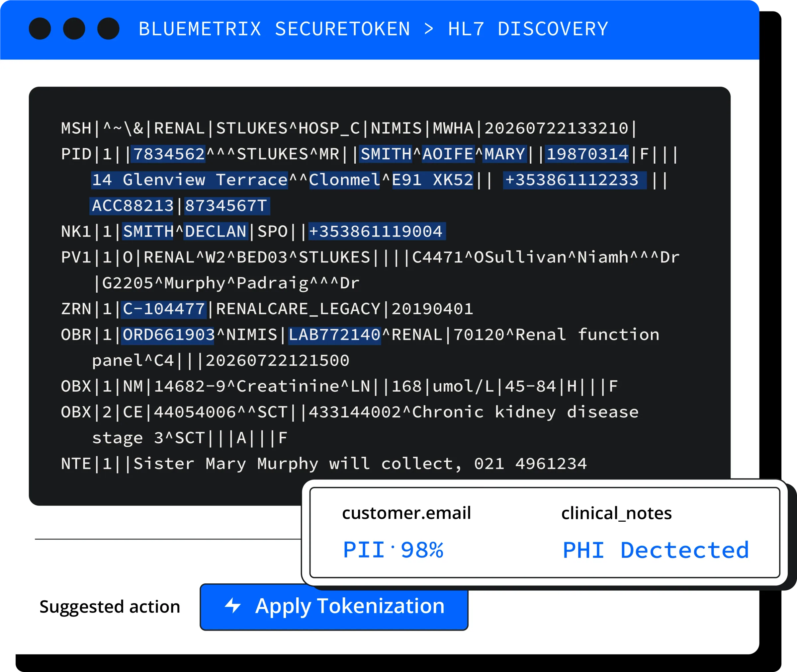Click highlighted birth date 19870314

point(587,154)
